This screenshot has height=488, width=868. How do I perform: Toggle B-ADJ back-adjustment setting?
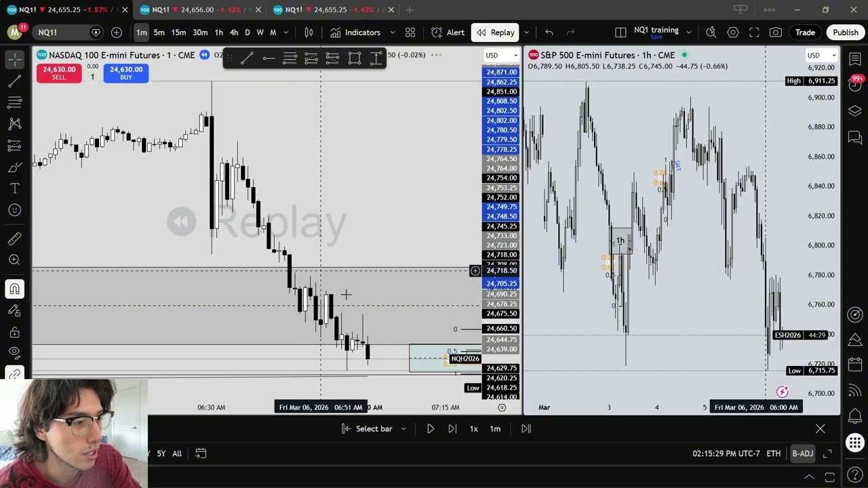(x=802, y=453)
